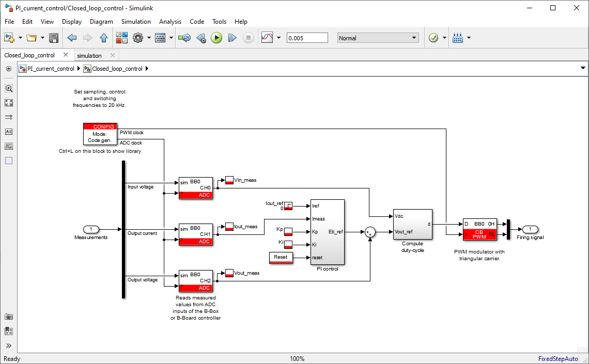
Task: Click the Step Forward icon
Action: click(x=232, y=38)
